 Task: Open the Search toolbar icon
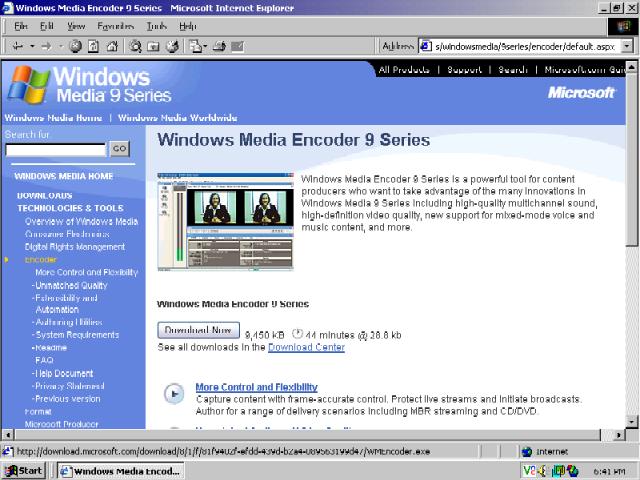(x=135, y=46)
